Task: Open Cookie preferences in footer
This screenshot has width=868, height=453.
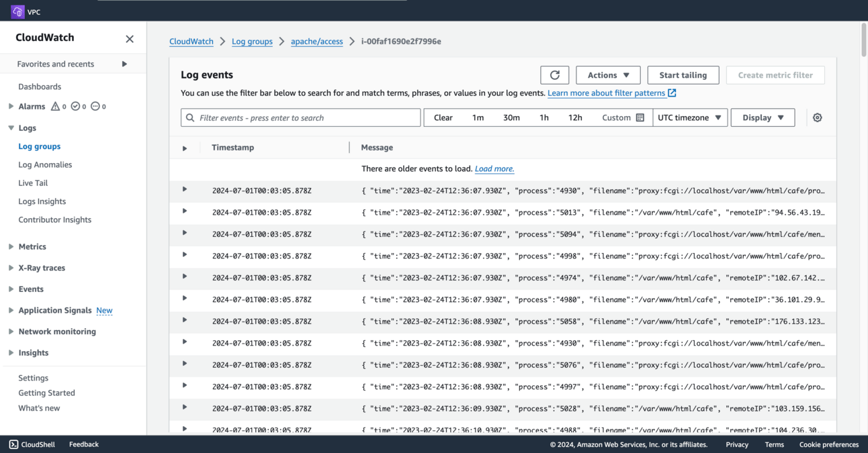Action: click(829, 444)
